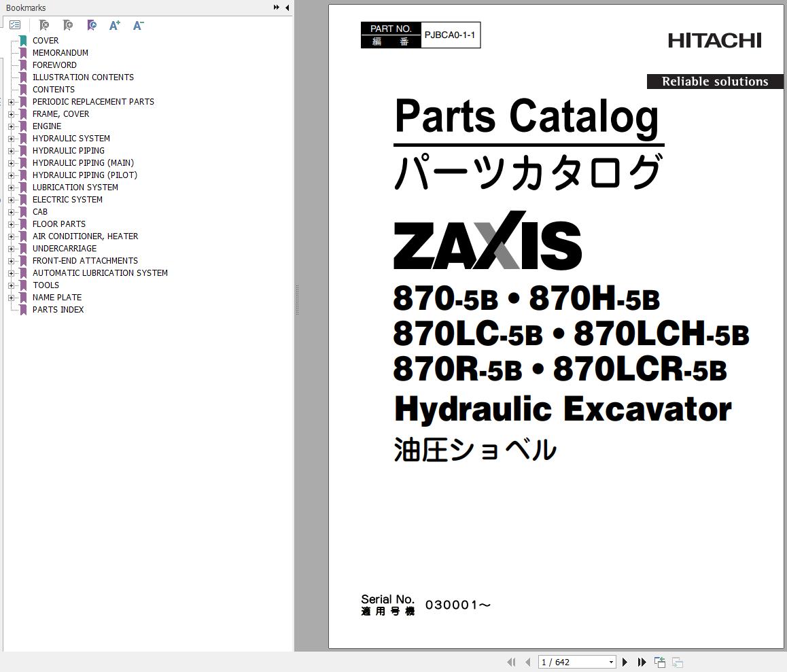Expand the FLOOR PARTS bookmark

pos(11,224)
